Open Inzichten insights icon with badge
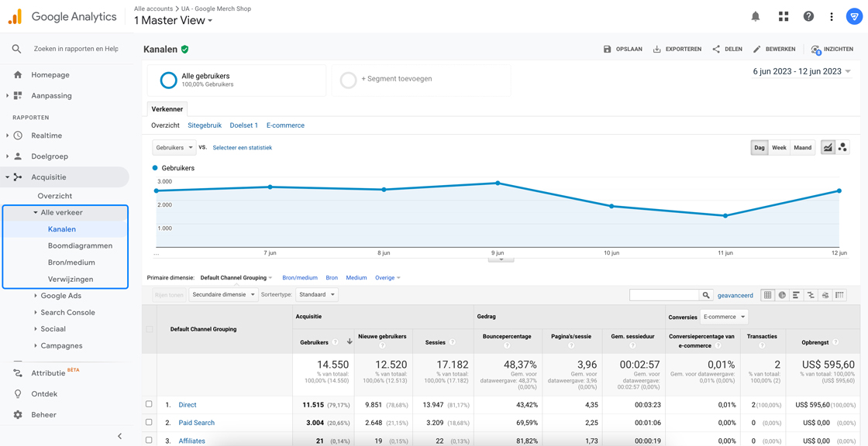868x446 pixels. [x=815, y=50]
